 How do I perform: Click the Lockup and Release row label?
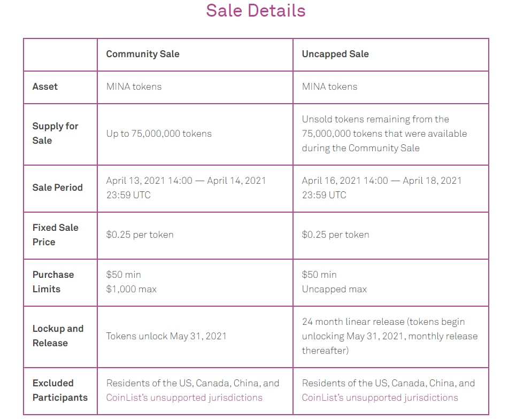[58, 336]
